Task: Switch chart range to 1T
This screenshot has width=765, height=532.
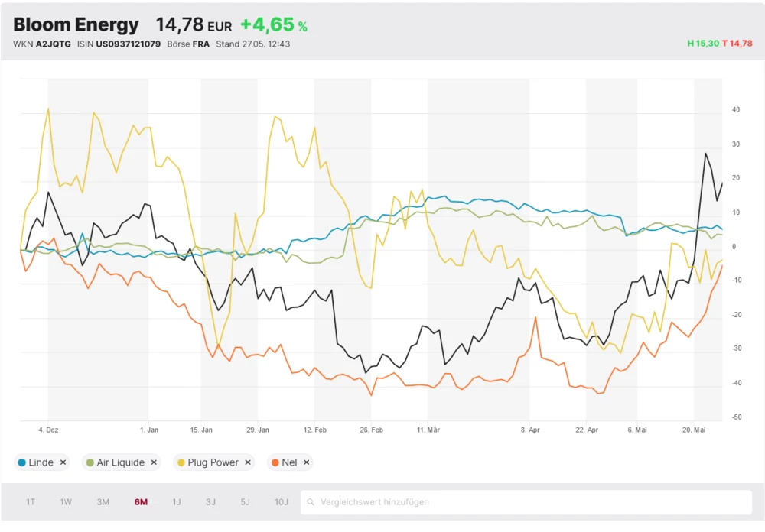Action: pyautogui.click(x=31, y=502)
